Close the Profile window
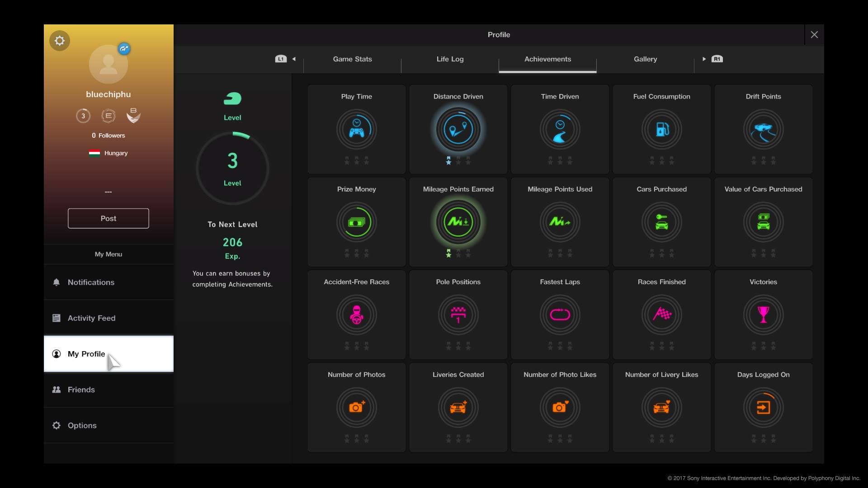Viewport: 868px width, 488px height. pyautogui.click(x=814, y=35)
